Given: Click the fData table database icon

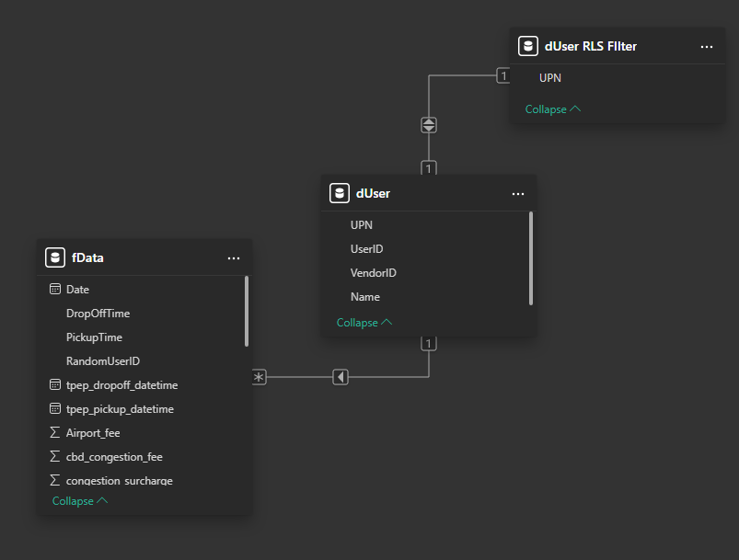Looking at the screenshot, I should (54, 257).
